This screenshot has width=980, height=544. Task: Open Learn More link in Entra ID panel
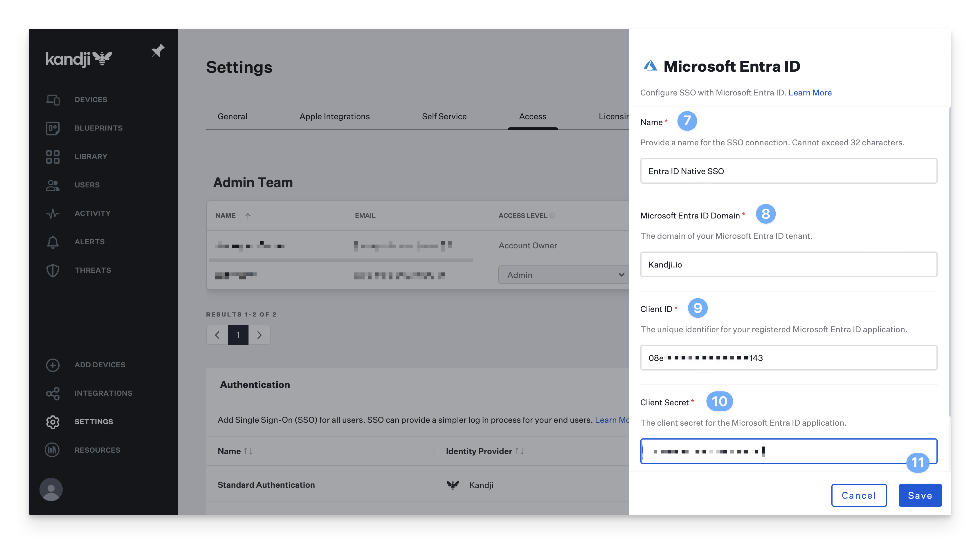point(810,92)
